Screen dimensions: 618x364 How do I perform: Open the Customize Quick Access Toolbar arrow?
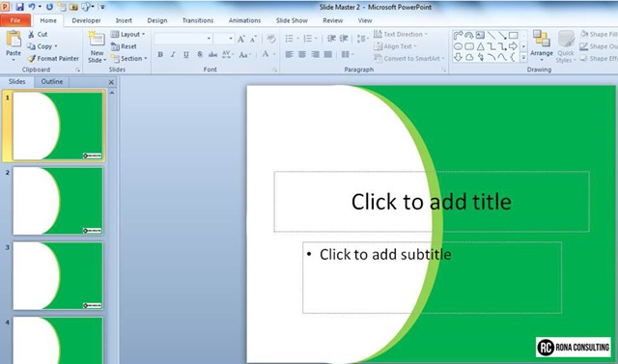[x=102, y=7]
